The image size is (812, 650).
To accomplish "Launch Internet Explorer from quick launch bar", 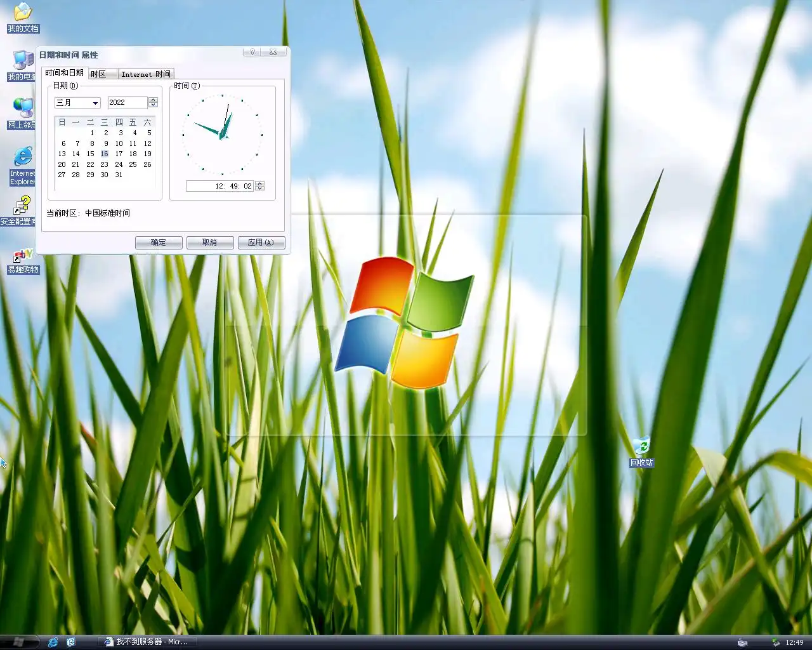I will click(x=53, y=642).
